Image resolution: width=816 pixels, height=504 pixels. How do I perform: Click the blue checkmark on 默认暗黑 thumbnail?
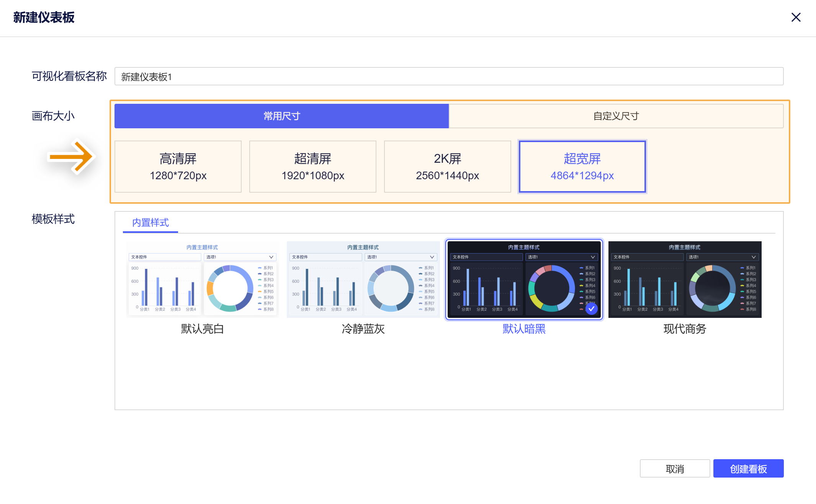591,309
